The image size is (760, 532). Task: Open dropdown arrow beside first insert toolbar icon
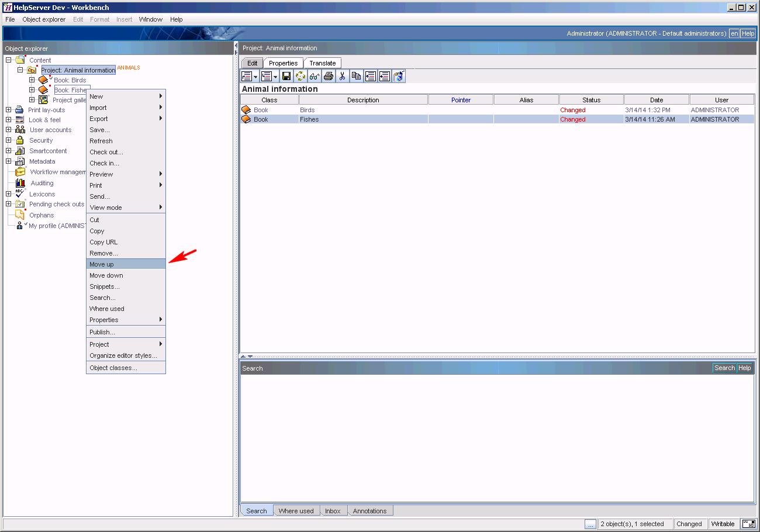coord(255,77)
